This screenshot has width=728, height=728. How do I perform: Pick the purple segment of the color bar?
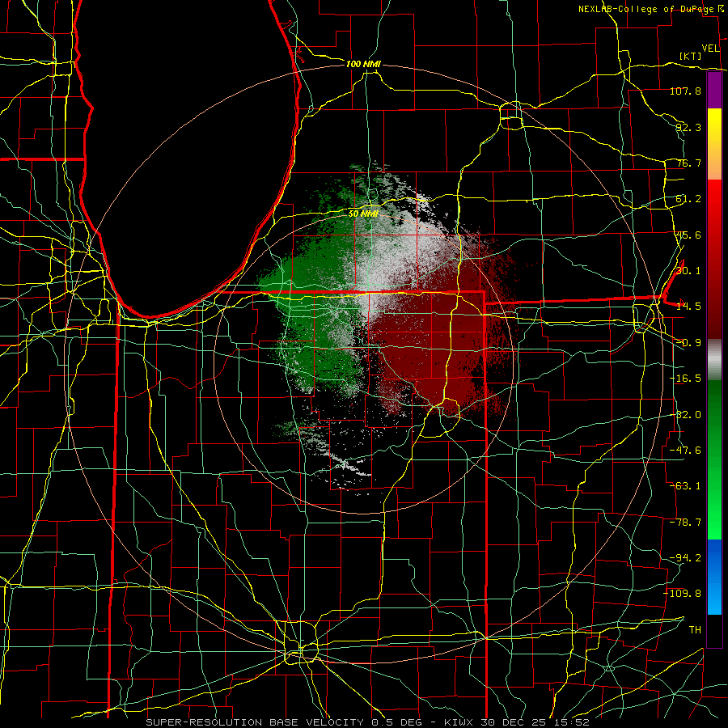pos(714,90)
